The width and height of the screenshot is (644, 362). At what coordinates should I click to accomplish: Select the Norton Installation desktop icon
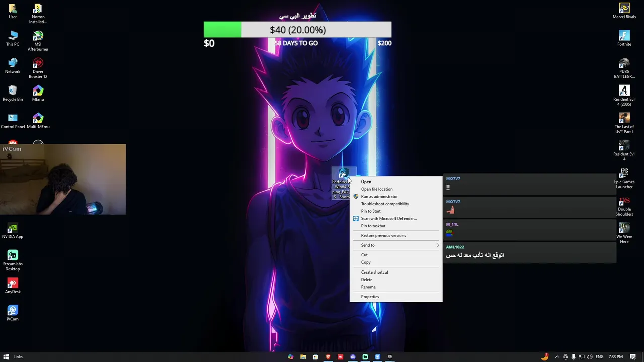coord(38,14)
